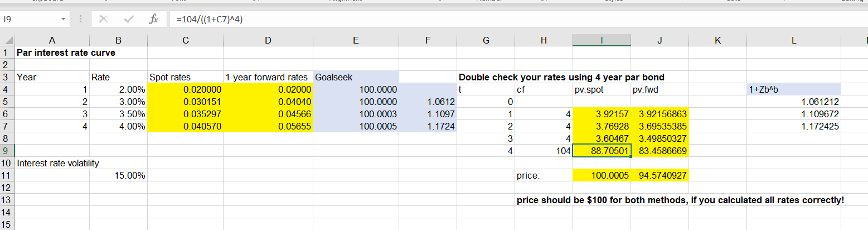The image size is (868, 230).
Task: Select cell F5 value 1.0612
Action: coord(428,102)
